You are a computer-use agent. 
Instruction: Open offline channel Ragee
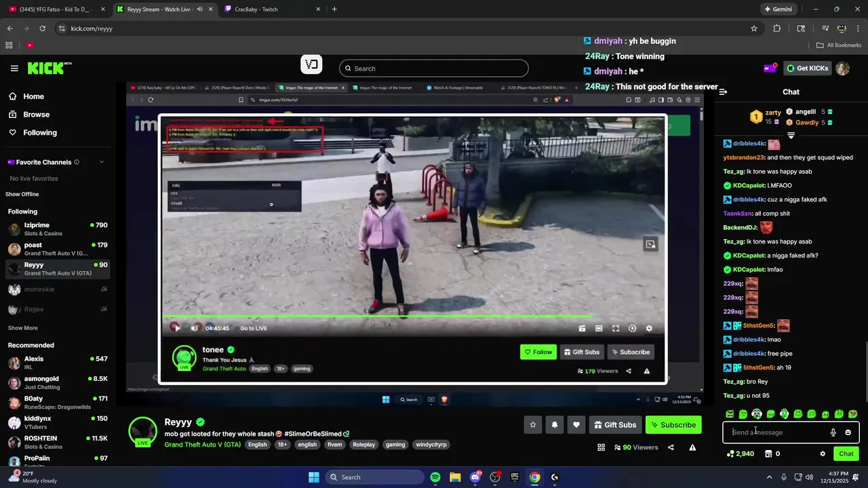click(58, 309)
